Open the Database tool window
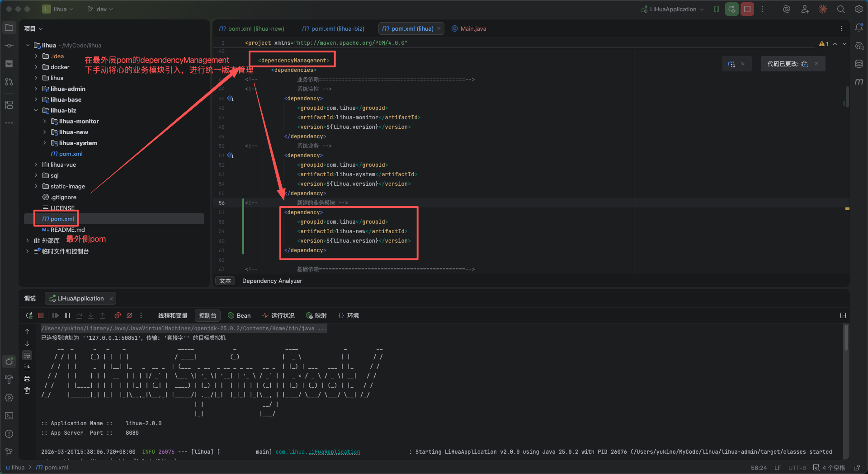The height and width of the screenshot is (474, 868). click(x=859, y=64)
